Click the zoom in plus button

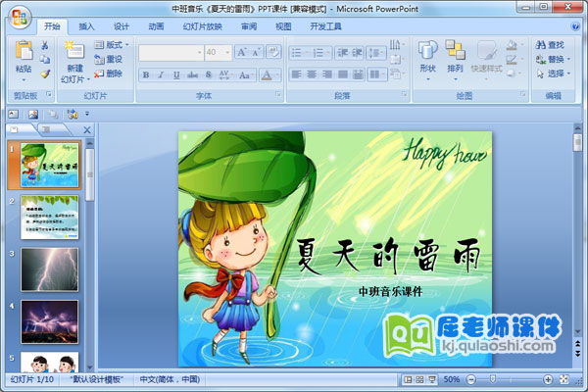pyautogui.click(x=548, y=379)
